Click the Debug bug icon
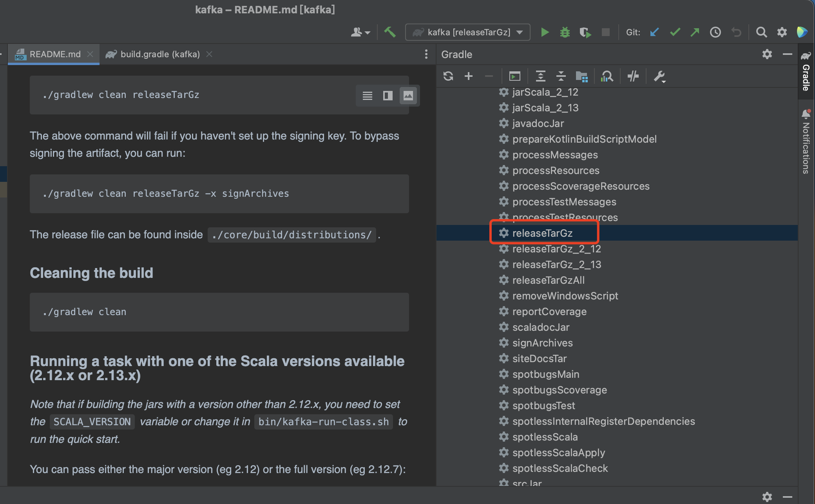The width and height of the screenshot is (815, 504). 565,32
